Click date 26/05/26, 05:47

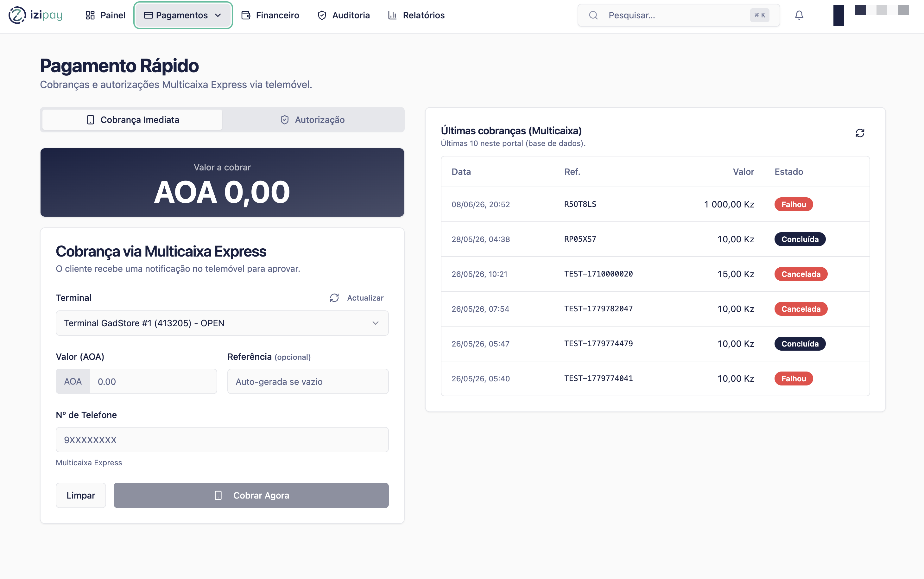480,344
